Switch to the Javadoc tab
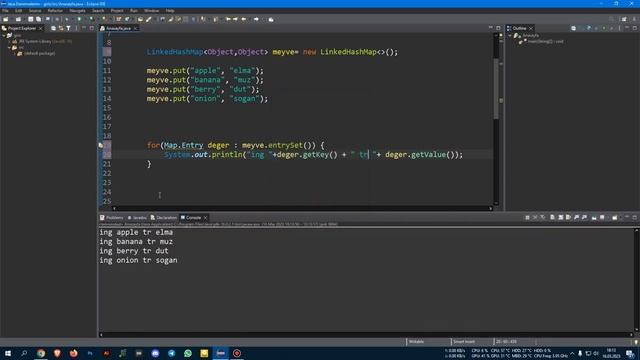Viewport: 640px width, 360px height. (x=137, y=218)
